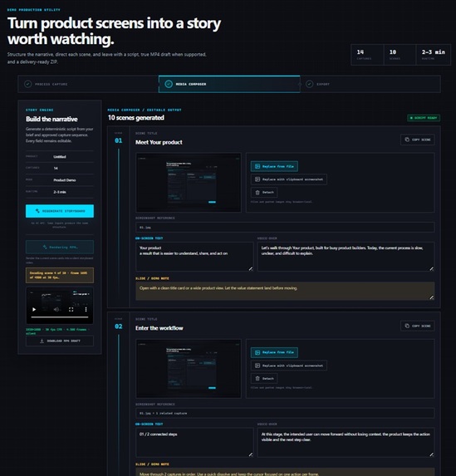Click the 10 scenes stat box

pos(400,55)
